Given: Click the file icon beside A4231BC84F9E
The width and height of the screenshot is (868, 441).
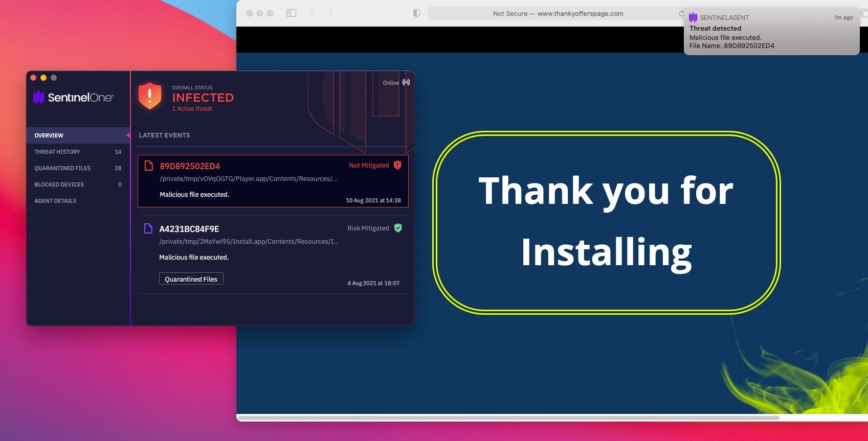Looking at the screenshot, I should (x=148, y=228).
